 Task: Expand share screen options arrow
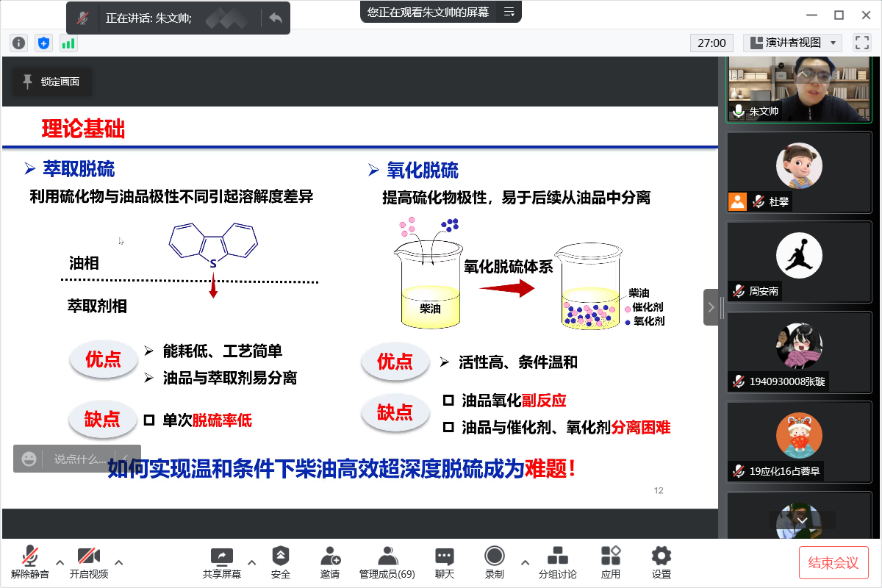click(251, 563)
